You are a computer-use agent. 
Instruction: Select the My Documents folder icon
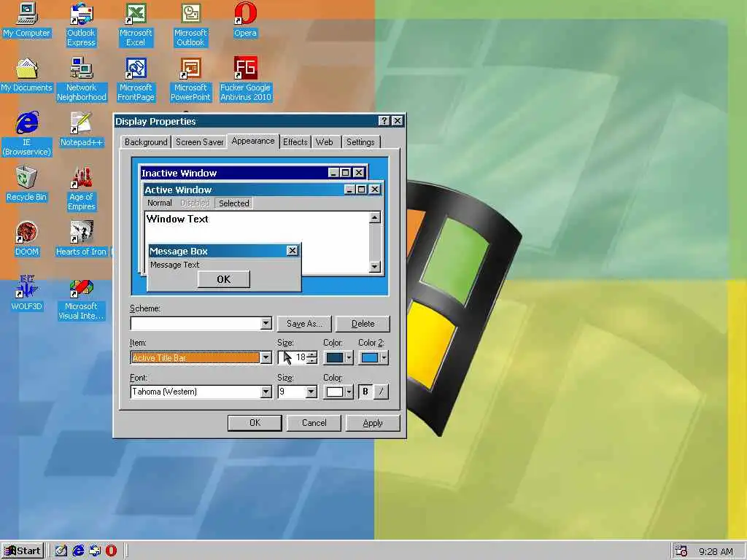coord(27,75)
